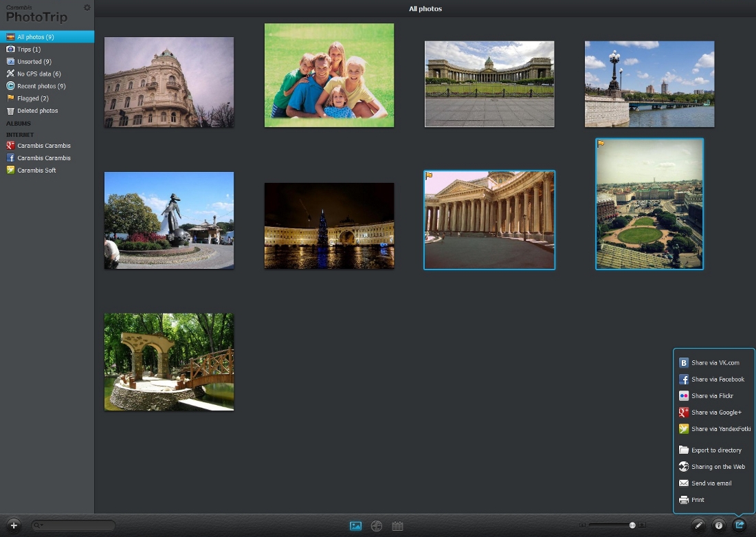Select Share via Flickr option

pyautogui.click(x=712, y=396)
